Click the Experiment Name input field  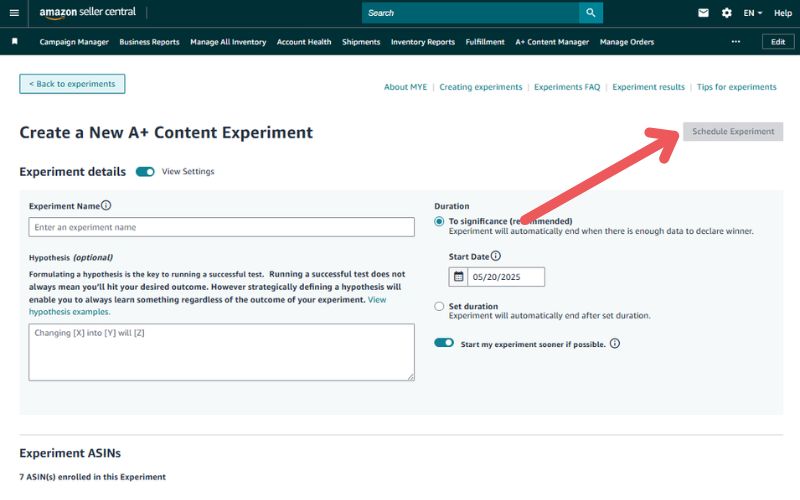tap(221, 227)
